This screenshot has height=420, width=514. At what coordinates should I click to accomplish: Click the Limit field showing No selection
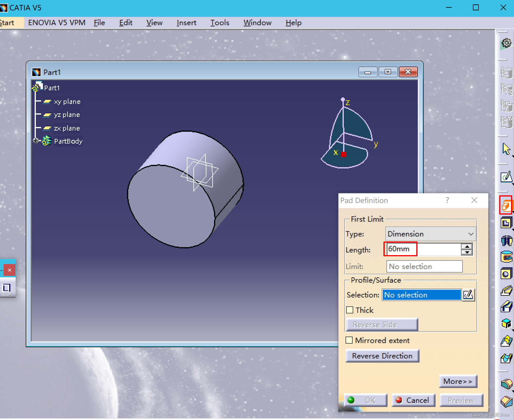(424, 266)
